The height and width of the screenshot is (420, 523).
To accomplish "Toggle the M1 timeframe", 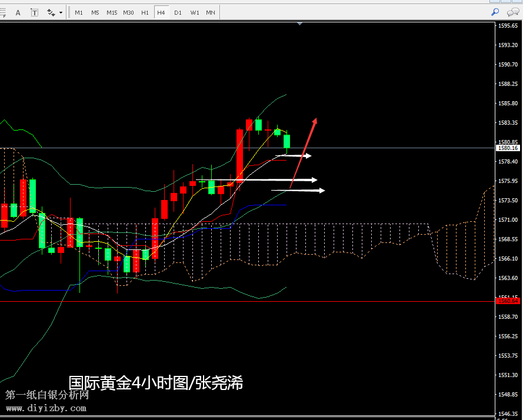I will coord(79,12).
